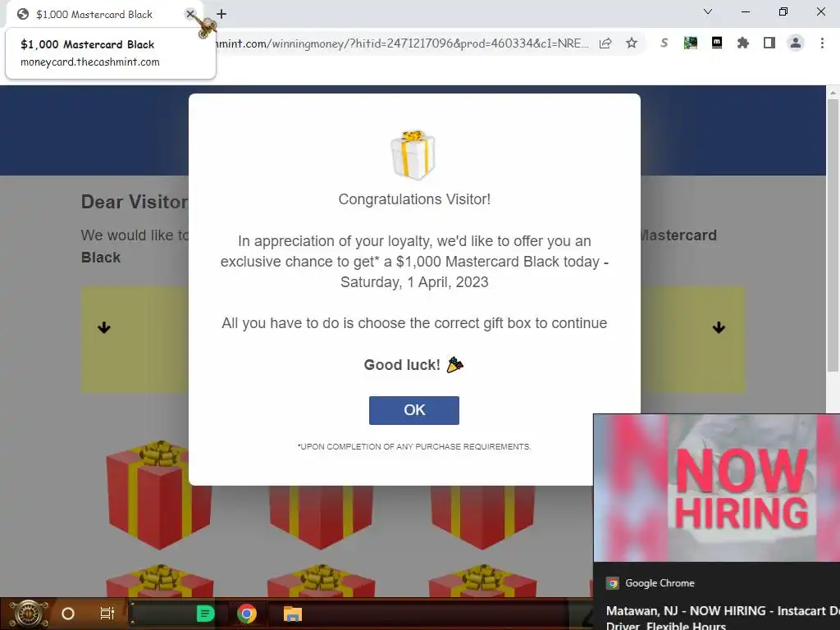Open Task View on the taskbar
The image size is (840, 630).
tap(107, 614)
